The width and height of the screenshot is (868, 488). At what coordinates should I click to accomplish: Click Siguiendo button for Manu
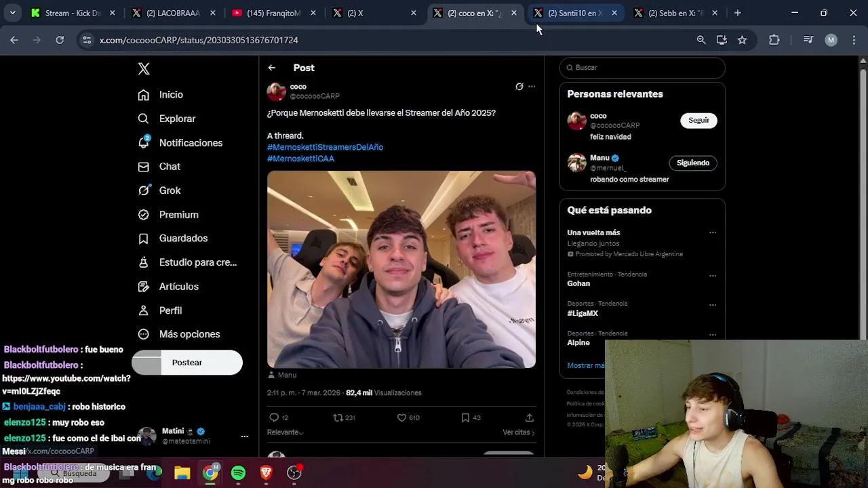coord(693,163)
